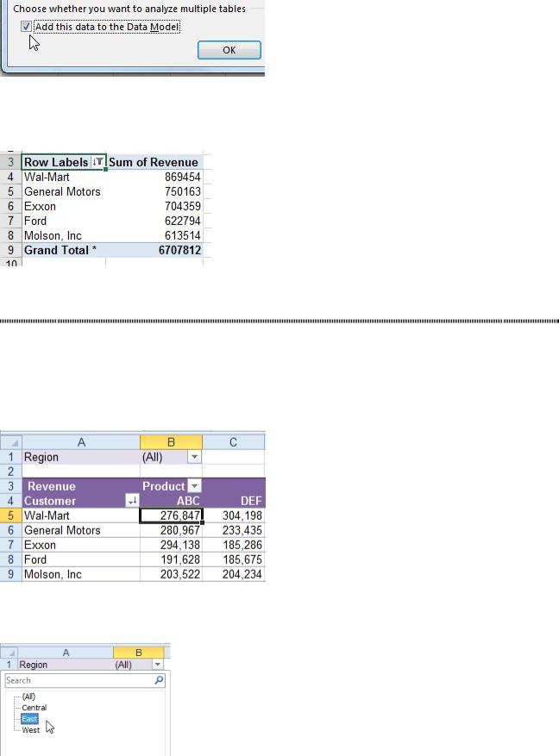The image size is (559, 756).
Task: Open the Region (All) filter dropdown in cell B1
Action: point(194,457)
